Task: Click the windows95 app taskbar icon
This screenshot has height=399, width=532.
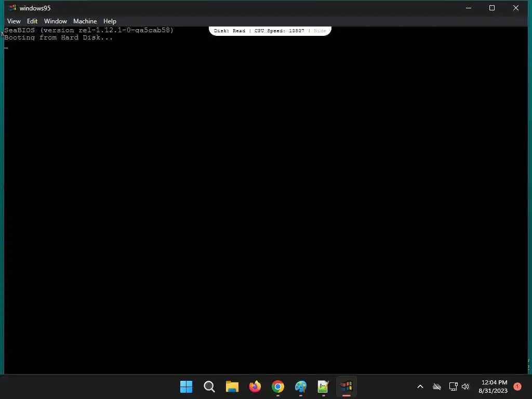Action: tap(347, 387)
